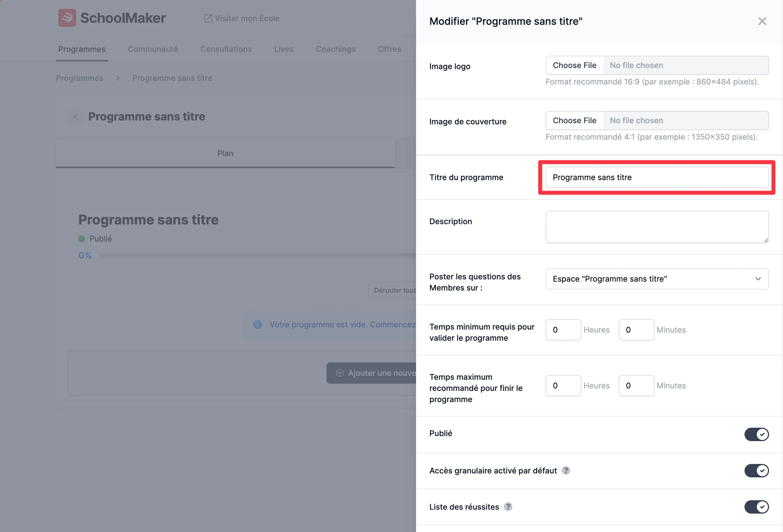Click into the Description text area
The height and width of the screenshot is (532, 783).
(657, 227)
